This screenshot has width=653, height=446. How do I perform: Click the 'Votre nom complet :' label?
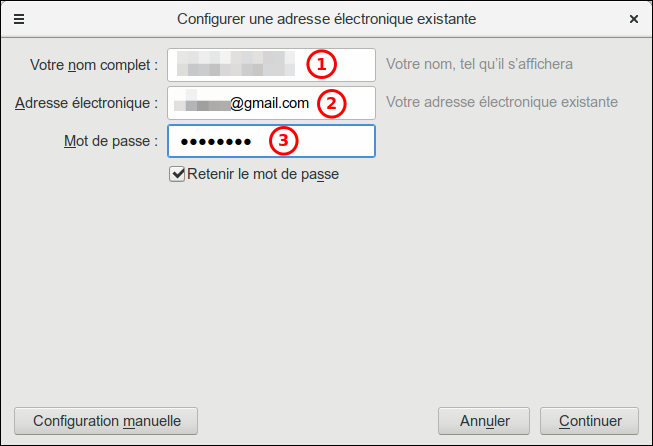coord(94,66)
